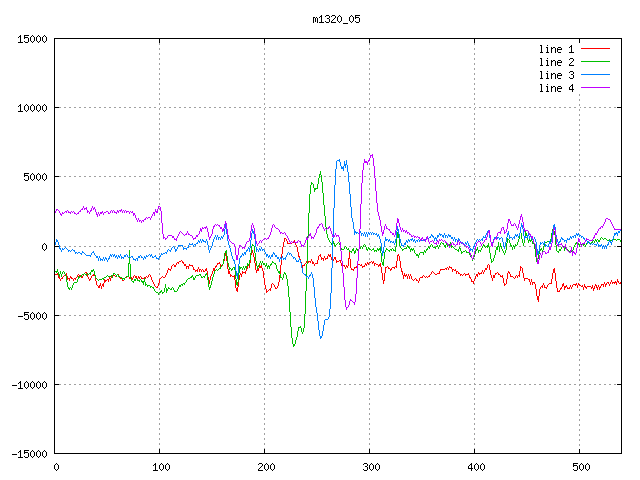Click the green line's lowest trough

tap(293, 346)
